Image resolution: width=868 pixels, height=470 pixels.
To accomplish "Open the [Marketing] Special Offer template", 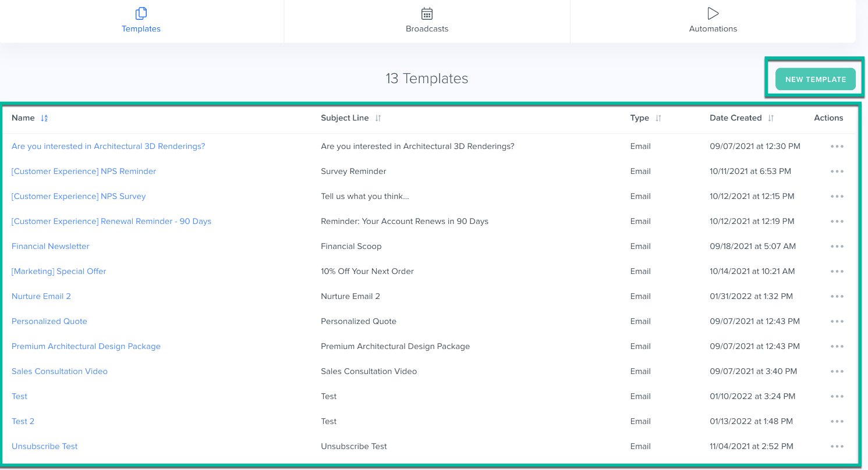I will click(x=59, y=272).
